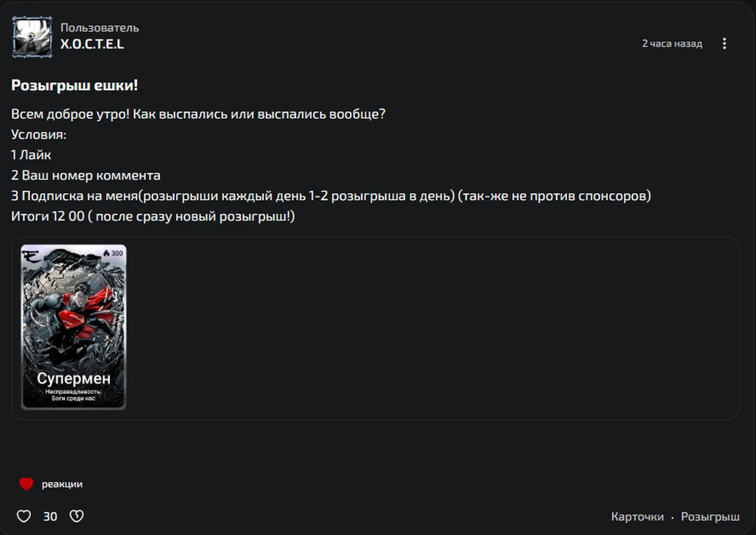Open the X.O.C.T.E.L user avatar
The height and width of the screenshot is (535, 756).
(32, 37)
